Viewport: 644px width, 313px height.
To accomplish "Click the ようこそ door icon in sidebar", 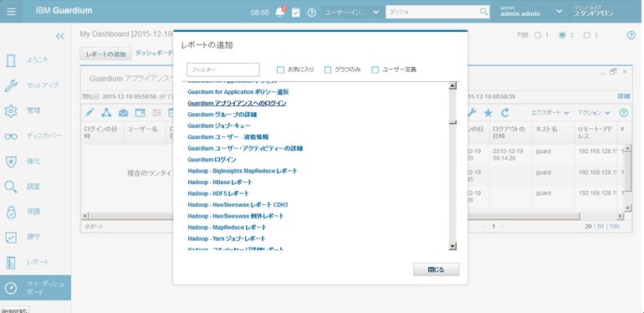I will 11,60.
